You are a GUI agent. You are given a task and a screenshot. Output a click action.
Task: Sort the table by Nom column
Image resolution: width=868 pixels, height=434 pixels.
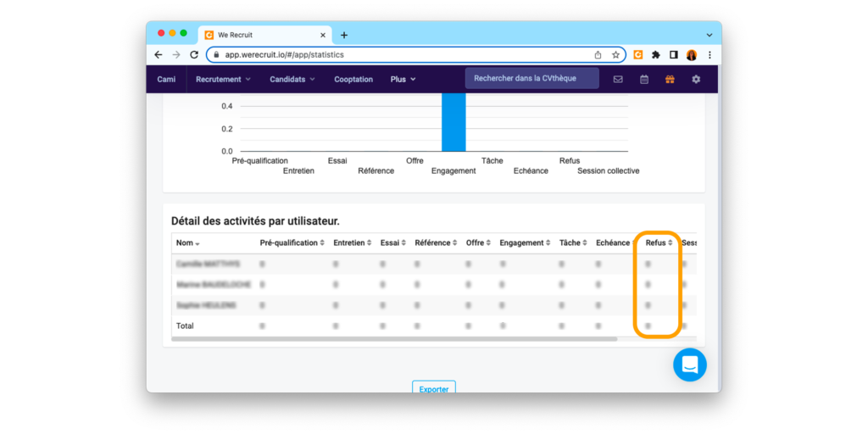point(187,243)
